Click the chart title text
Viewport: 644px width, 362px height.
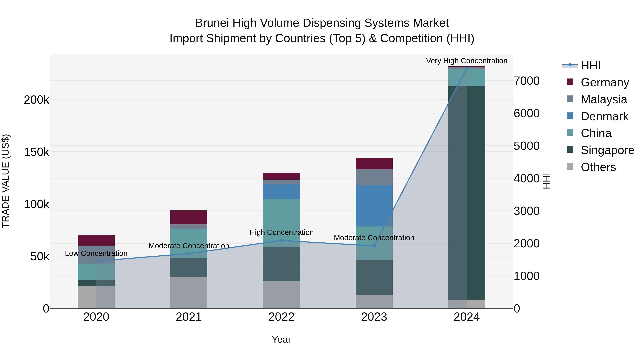(x=322, y=30)
